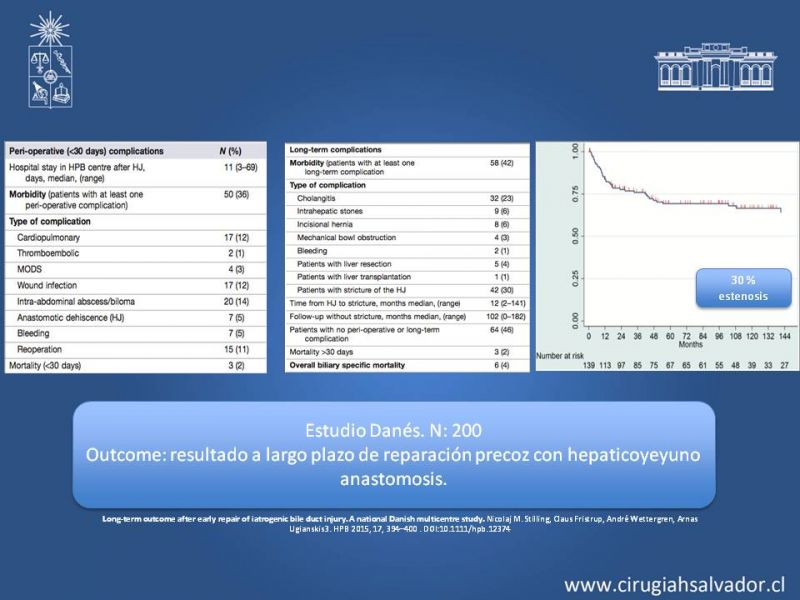The image size is (800, 600).
Task: Click the "N (%)" column header
Action: point(236,151)
